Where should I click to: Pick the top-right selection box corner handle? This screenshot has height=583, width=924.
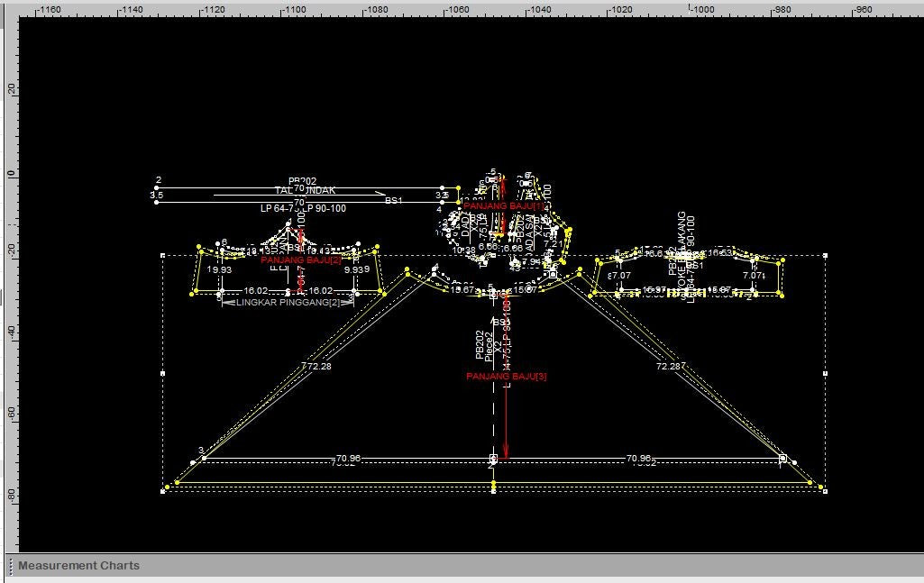click(826, 255)
